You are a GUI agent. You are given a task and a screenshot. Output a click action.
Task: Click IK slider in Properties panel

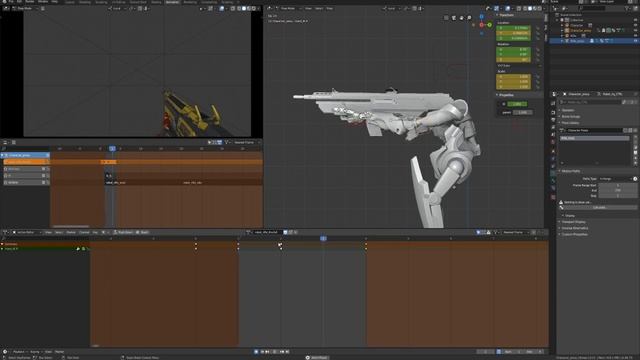coord(517,104)
